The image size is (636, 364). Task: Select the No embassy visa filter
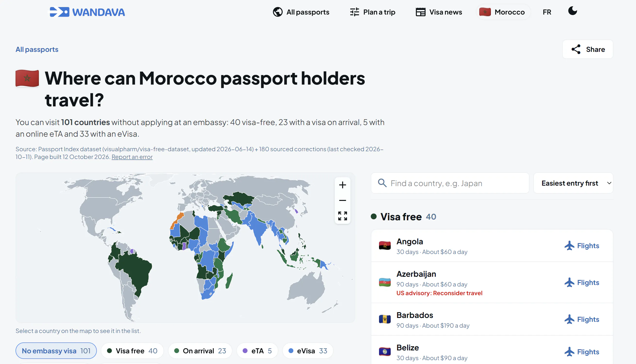pyautogui.click(x=56, y=351)
